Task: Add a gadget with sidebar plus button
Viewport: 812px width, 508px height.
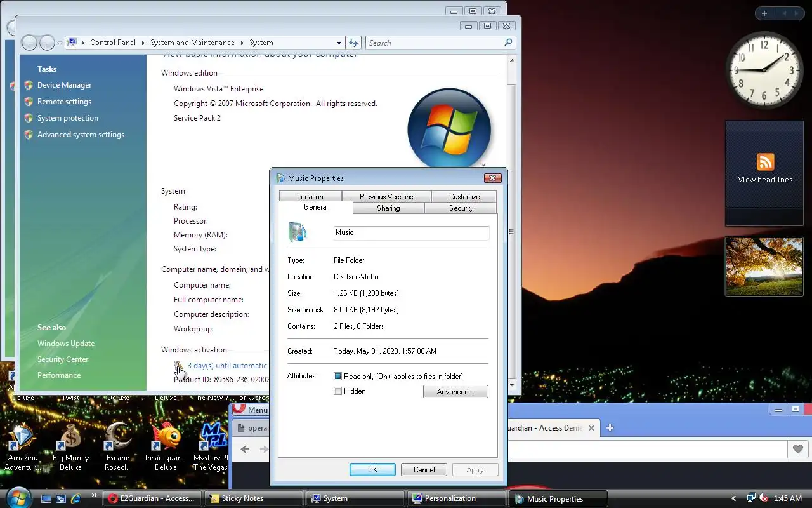Action: 764,13
